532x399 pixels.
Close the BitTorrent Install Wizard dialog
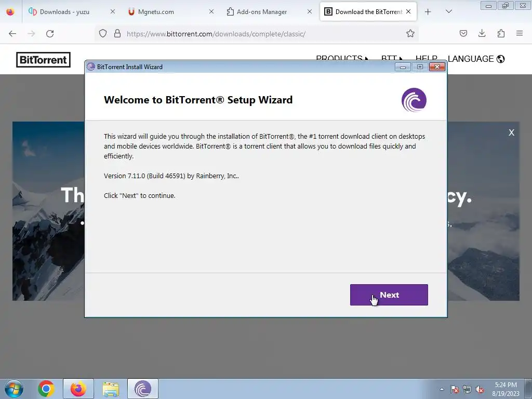tap(437, 67)
